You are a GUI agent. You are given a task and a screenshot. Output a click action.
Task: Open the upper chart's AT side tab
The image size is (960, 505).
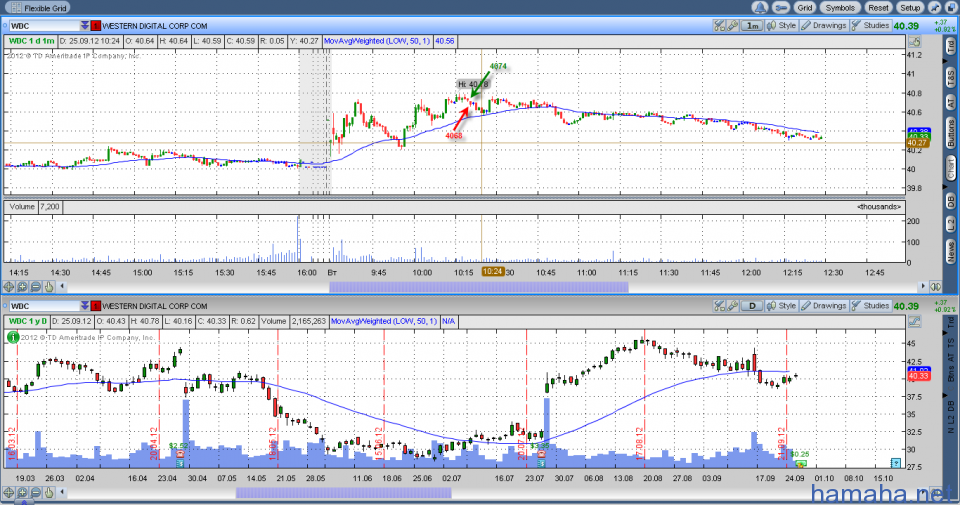point(951,102)
